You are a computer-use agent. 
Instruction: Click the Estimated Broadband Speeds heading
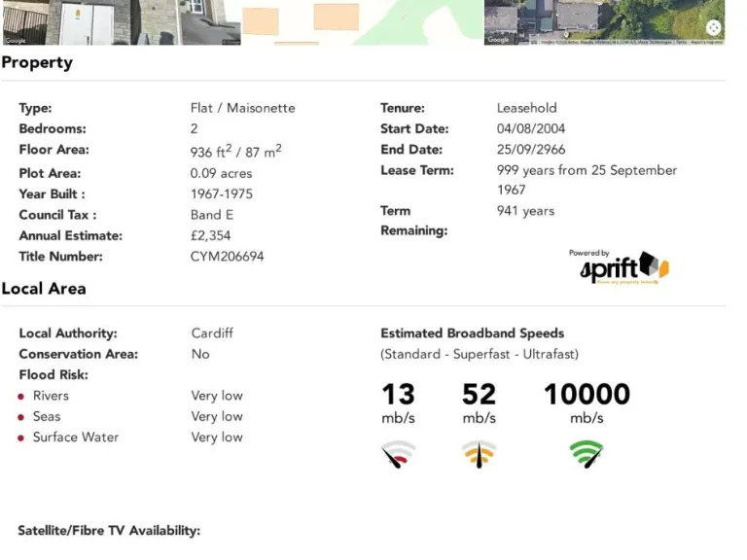472,333
